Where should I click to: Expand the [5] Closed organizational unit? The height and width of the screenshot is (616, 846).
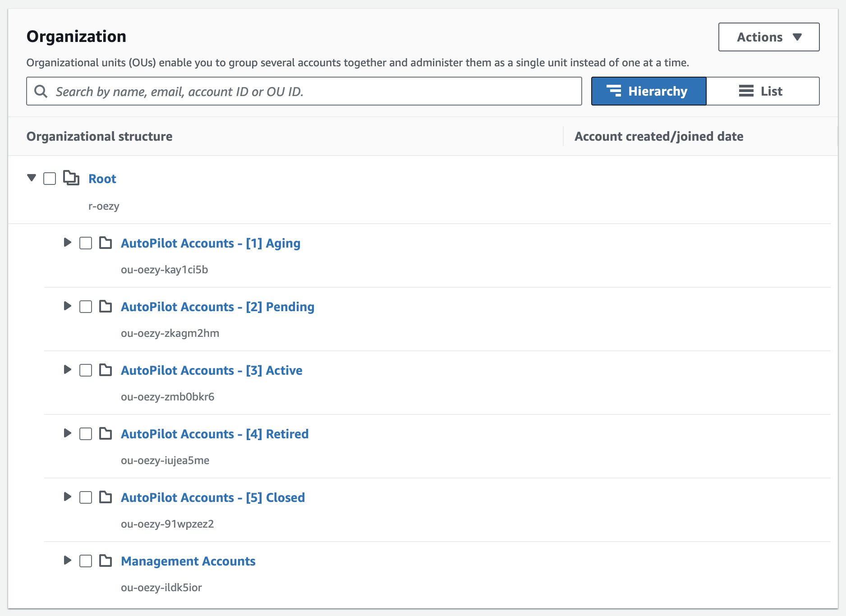point(68,497)
